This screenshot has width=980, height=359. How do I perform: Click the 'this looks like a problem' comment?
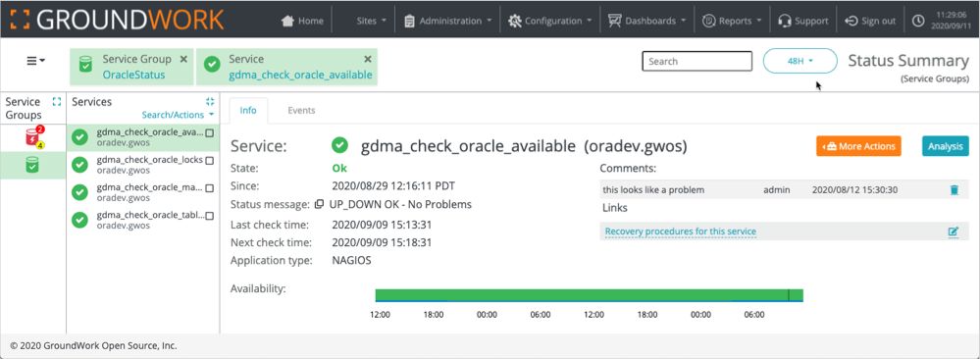click(653, 189)
